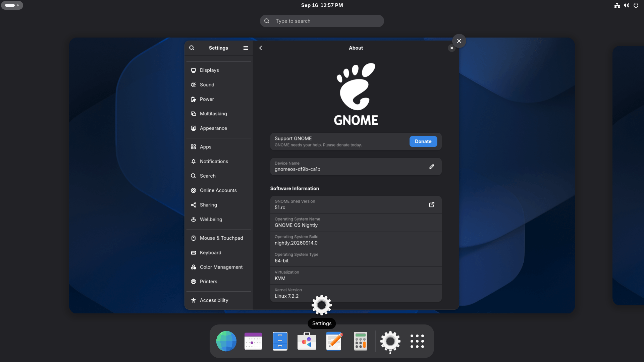Viewport: 644px width, 362px height.
Task: Click the Donate button
Action: (x=423, y=141)
